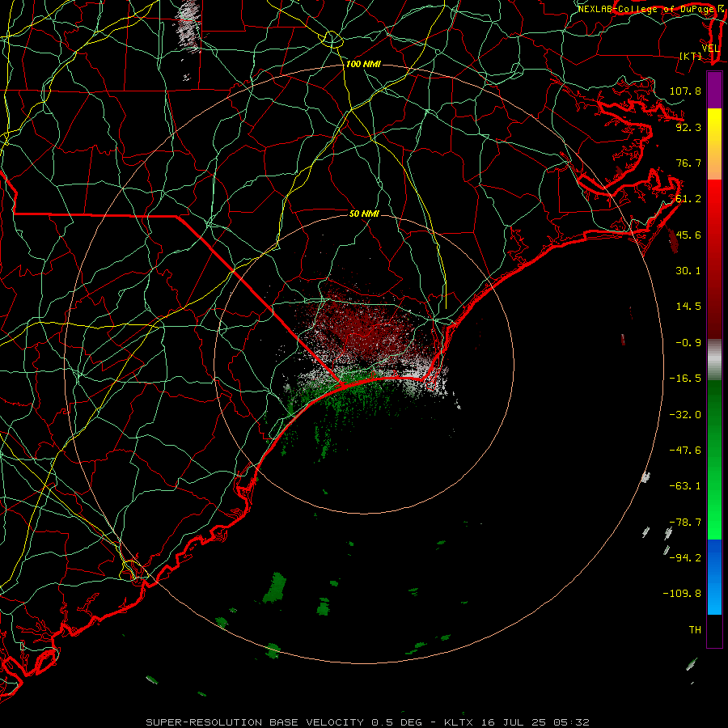Select the [KT] units label
Image resolution: width=728 pixels, height=728 pixels.
click(x=691, y=56)
